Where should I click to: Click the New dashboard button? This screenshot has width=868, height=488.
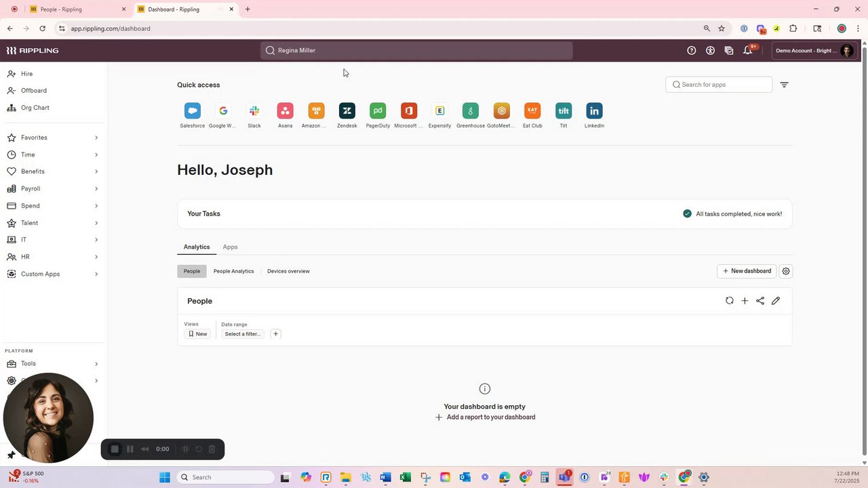(x=747, y=271)
